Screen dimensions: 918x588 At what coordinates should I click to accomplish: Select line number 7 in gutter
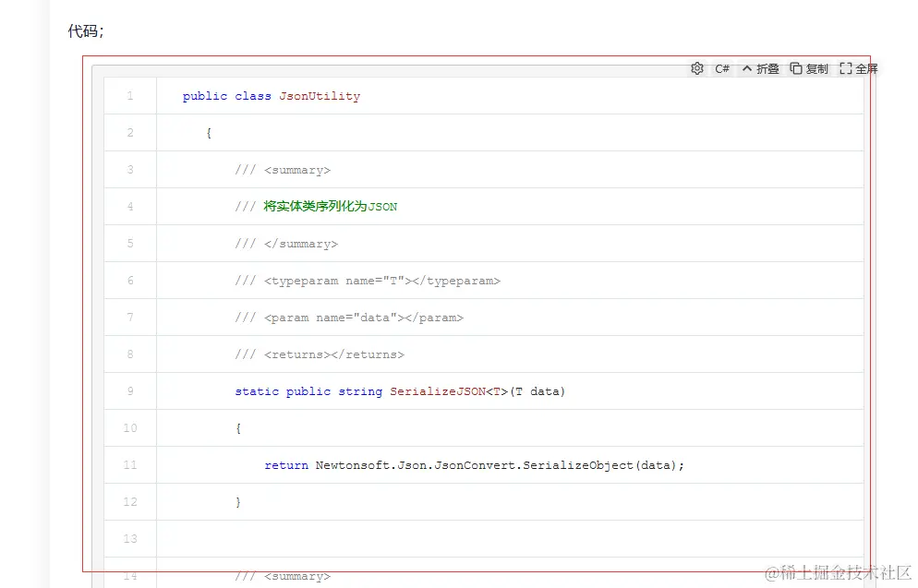pyautogui.click(x=130, y=318)
